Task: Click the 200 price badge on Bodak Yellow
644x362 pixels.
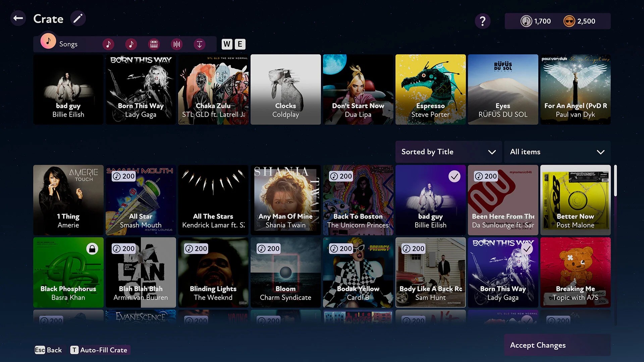Action: [x=341, y=249]
